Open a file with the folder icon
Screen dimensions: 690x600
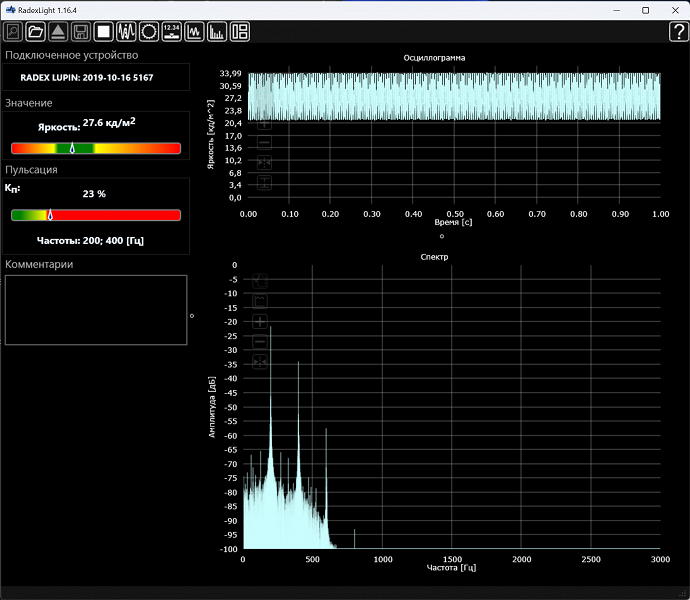[x=36, y=31]
